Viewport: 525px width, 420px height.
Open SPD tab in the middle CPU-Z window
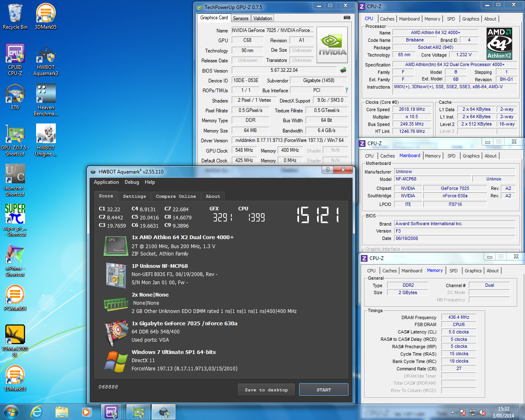tap(451, 156)
